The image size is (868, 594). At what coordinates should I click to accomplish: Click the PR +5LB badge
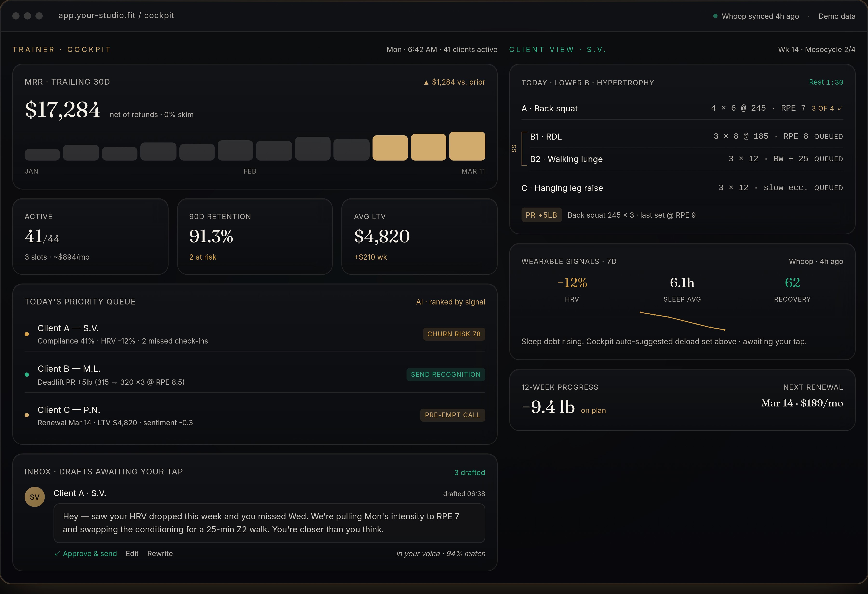coord(541,215)
